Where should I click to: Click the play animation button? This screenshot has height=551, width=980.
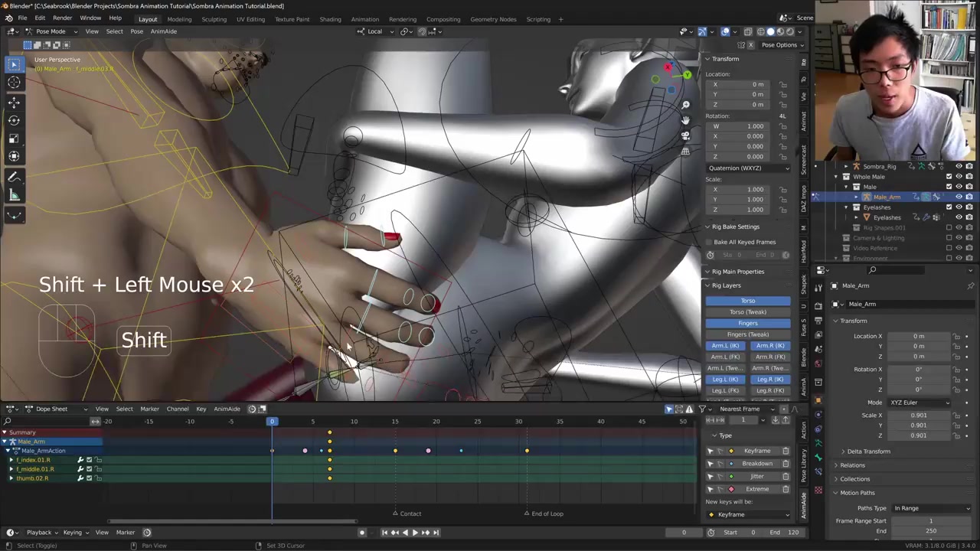[x=415, y=533]
